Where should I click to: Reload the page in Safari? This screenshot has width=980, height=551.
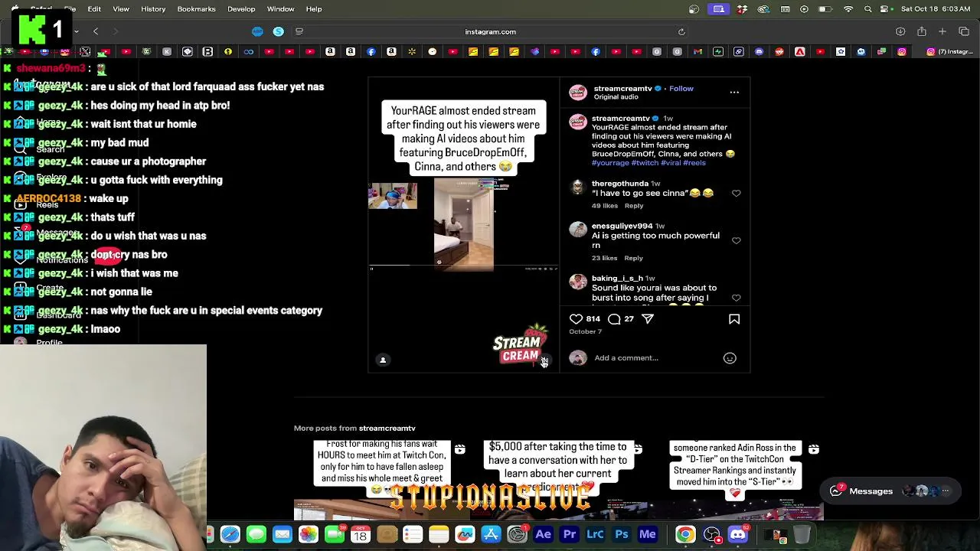pyautogui.click(x=681, y=32)
